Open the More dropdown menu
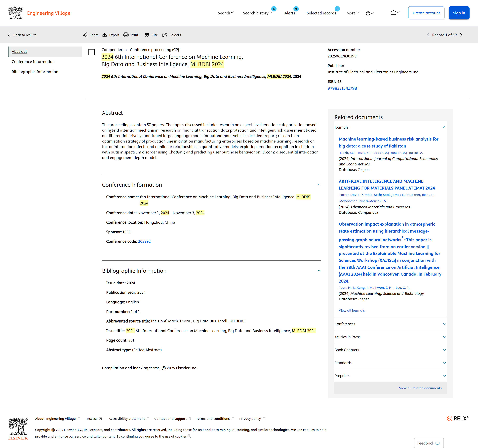The image size is (478, 448). coord(353,13)
